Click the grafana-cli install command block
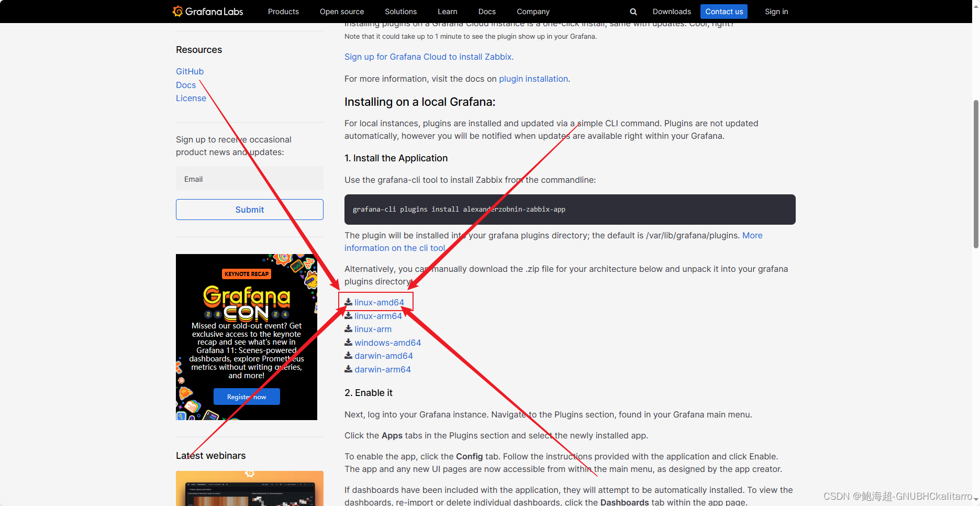 [x=570, y=210]
